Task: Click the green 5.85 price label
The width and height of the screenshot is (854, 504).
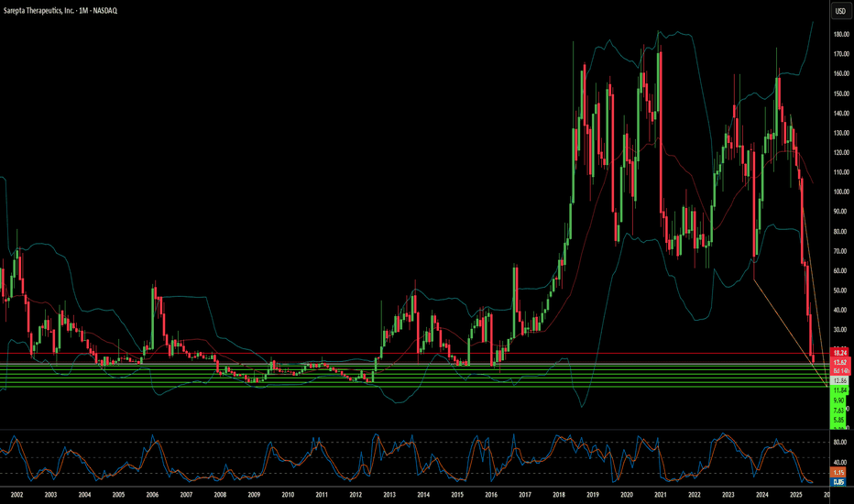Action: click(x=838, y=420)
